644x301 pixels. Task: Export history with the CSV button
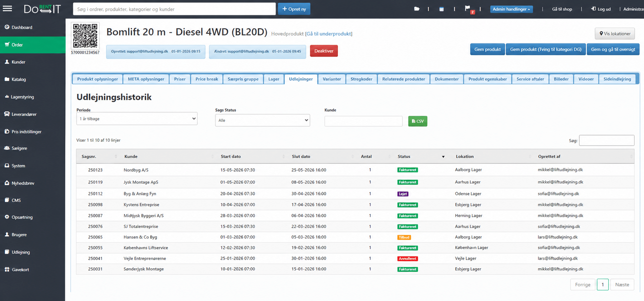point(418,121)
